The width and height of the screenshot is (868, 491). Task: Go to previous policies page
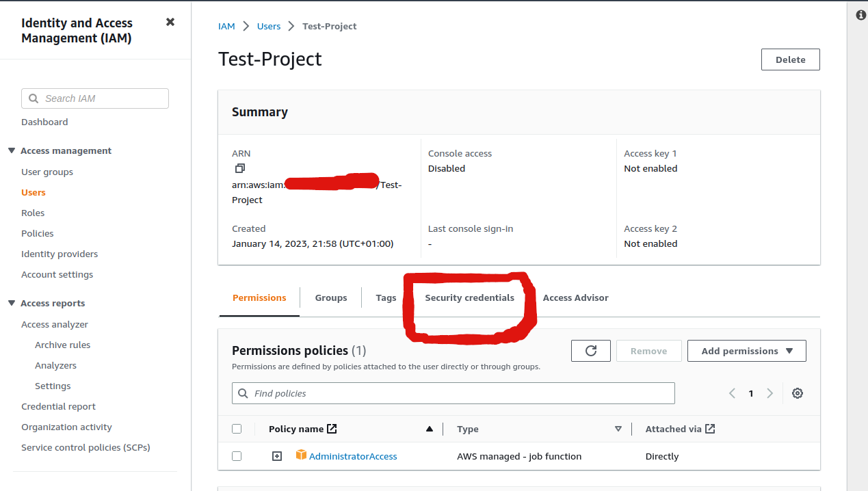pos(732,393)
